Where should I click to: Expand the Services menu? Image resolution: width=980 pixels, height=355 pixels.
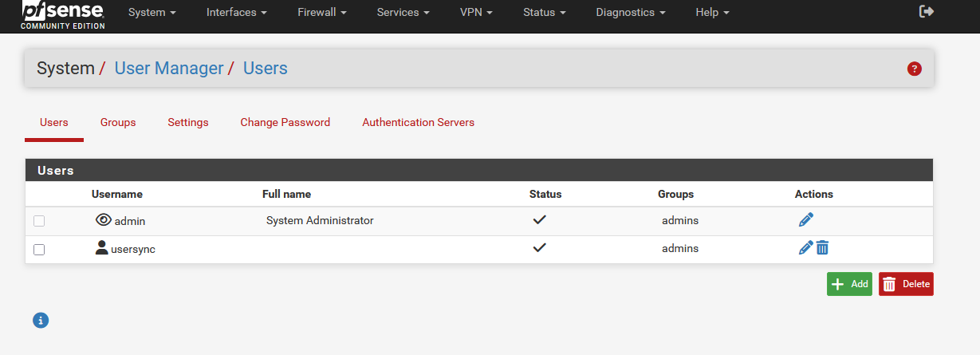403,13
